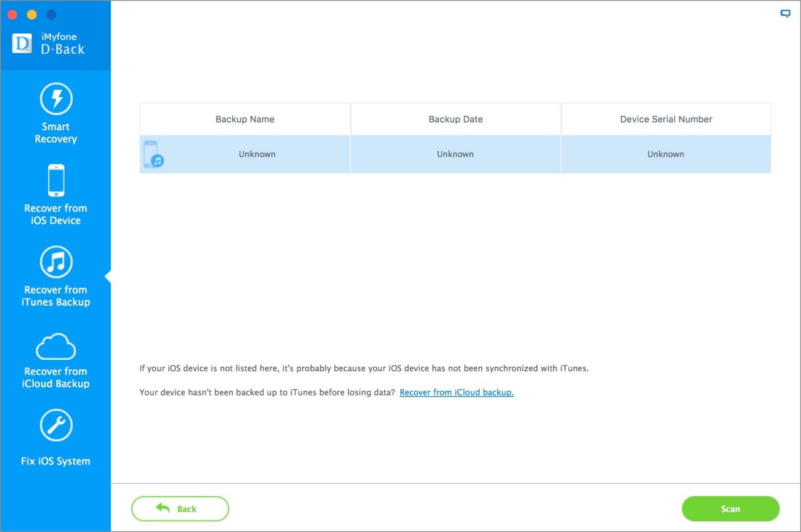The width and height of the screenshot is (801, 532).
Task: Sort by the Backup Name column header
Action: [x=245, y=119]
